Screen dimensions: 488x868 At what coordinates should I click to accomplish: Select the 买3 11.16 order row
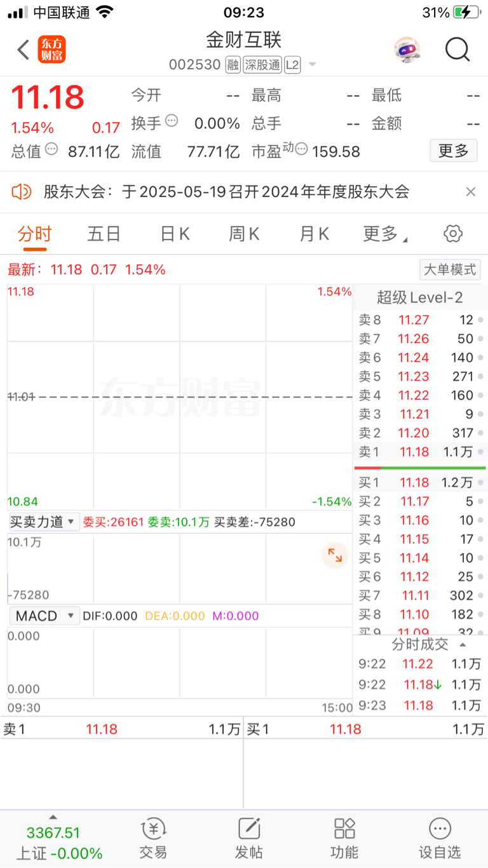(419, 520)
